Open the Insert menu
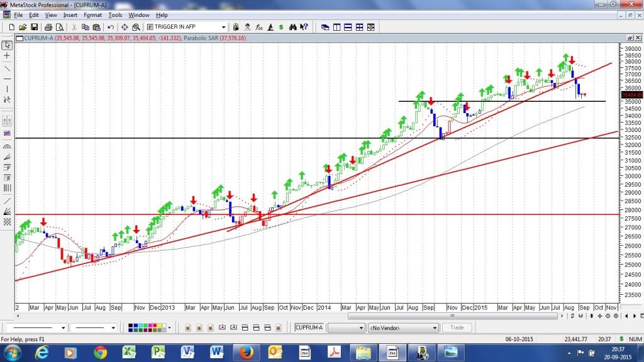The width and height of the screenshot is (644, 362). 70,15
